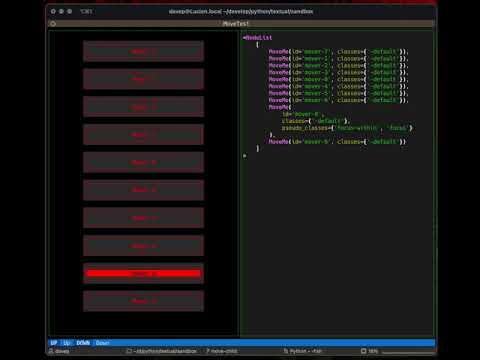Click the 38% indicator in the status bar
This screenshot has height=360, width=480.
click(370, 351)
